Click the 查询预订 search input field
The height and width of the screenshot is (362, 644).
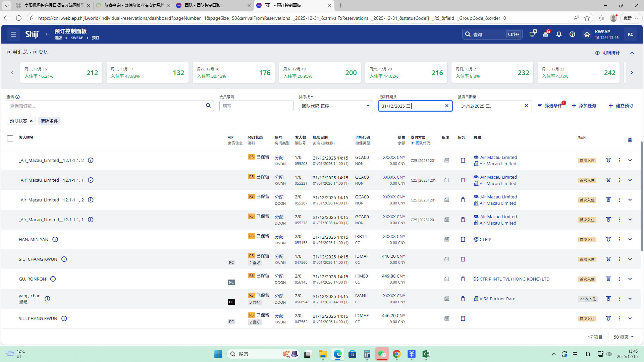click(106, 106)
